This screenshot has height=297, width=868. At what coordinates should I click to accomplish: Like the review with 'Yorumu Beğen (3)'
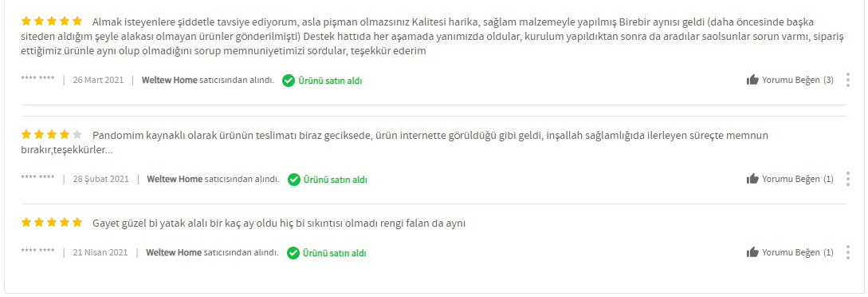790,81
